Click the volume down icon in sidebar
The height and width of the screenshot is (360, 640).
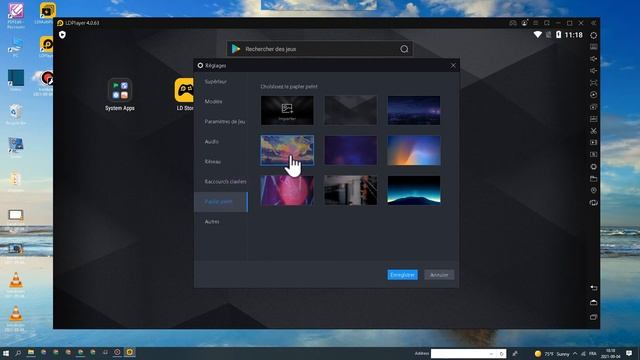tap(593, 71)
